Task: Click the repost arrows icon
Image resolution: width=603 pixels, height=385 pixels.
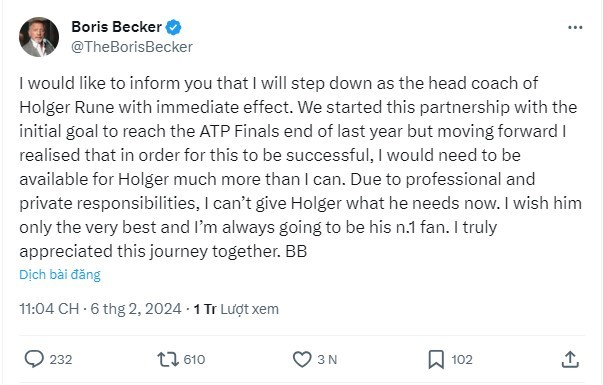Action: [x=168, y=359]
